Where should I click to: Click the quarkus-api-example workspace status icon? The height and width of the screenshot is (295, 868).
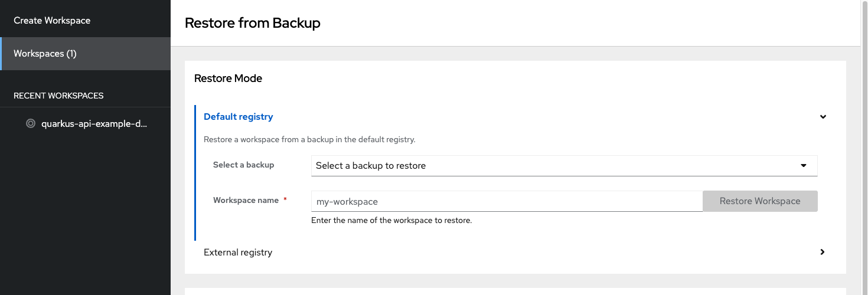coord(31,124)
